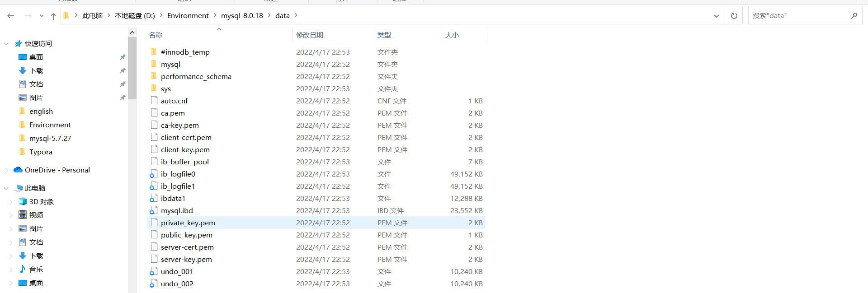Select 下载 under 此电脑 tree
This screenshot has width=868, height=293.
tap(36, 256)
